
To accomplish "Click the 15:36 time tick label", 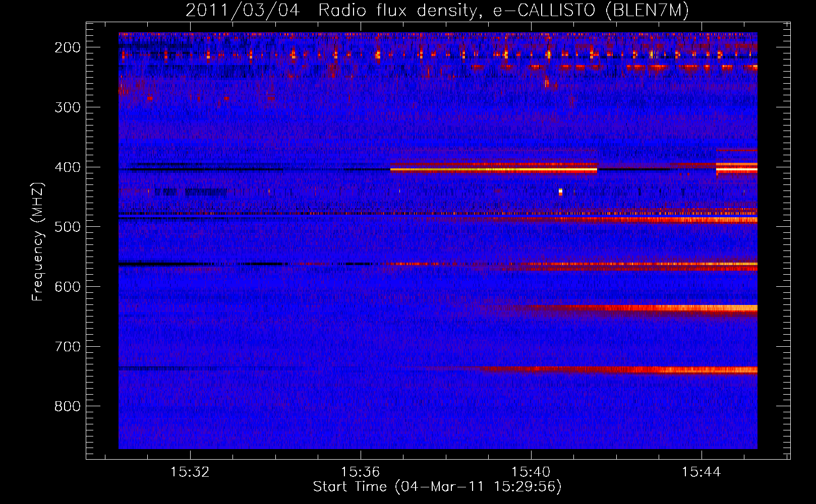I will (360, 472).
